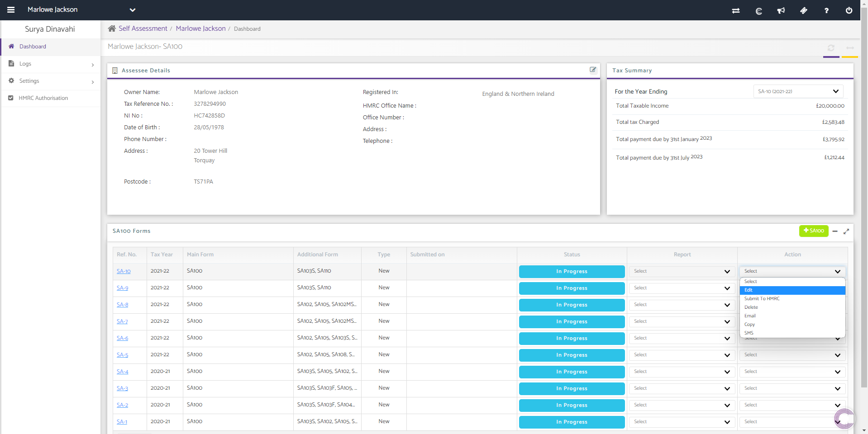Sort by Status column header
Viewport: 868px width, 434px height.
click(572, 255)
